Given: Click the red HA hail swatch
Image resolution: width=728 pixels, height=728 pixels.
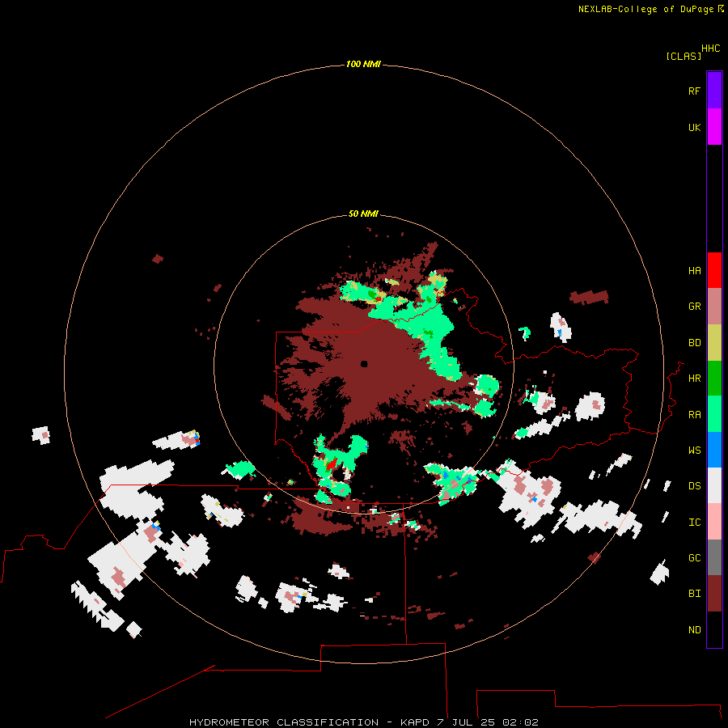Looking at the screenshot, I should pyautogui.click(x=714, y=270).
